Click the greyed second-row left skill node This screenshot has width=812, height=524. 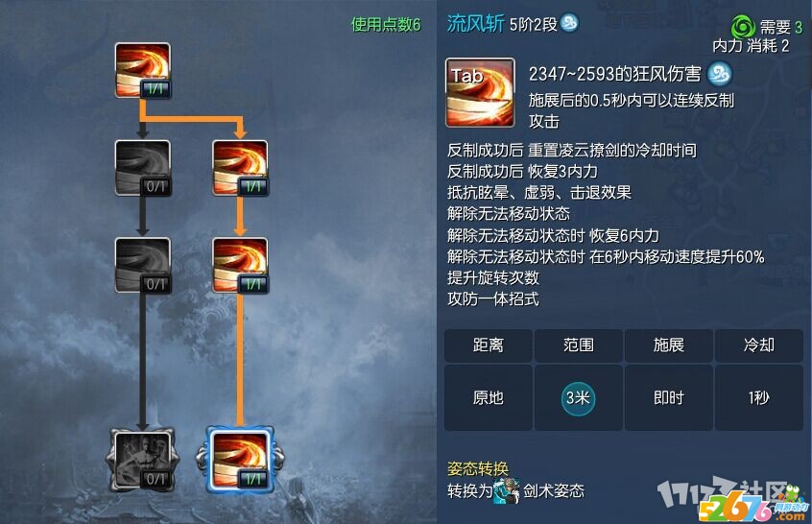(142, 168)
